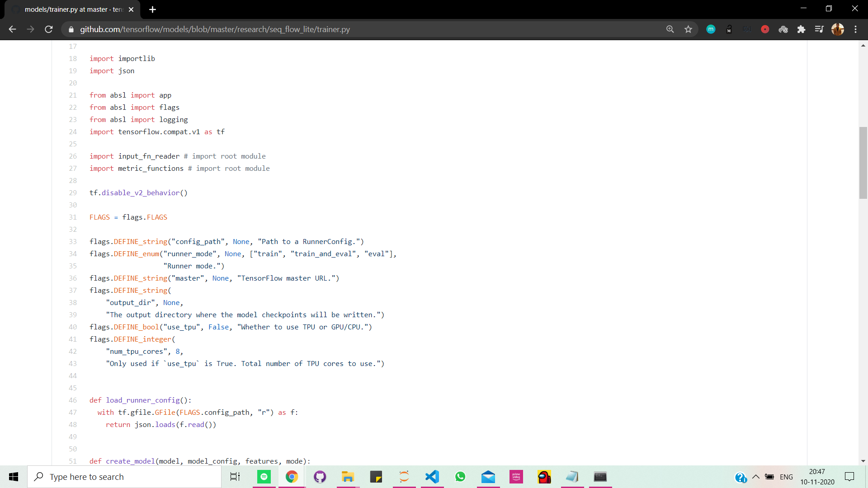Image resolution: width=868 pixels, height=488 pixels.
Task: Select the models/trainer.py browser tab
Action: 72,9
